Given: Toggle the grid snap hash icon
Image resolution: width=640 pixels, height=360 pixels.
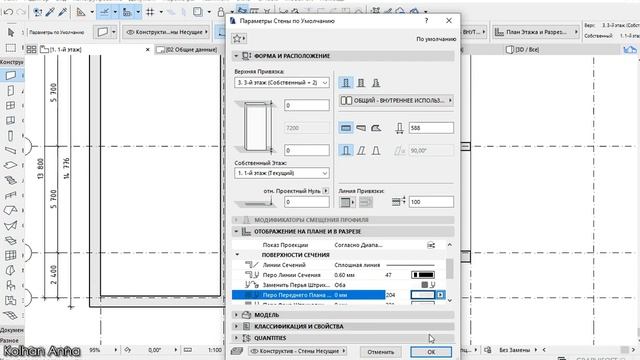Looking at the screenshot, I should (x=150, y=12).
